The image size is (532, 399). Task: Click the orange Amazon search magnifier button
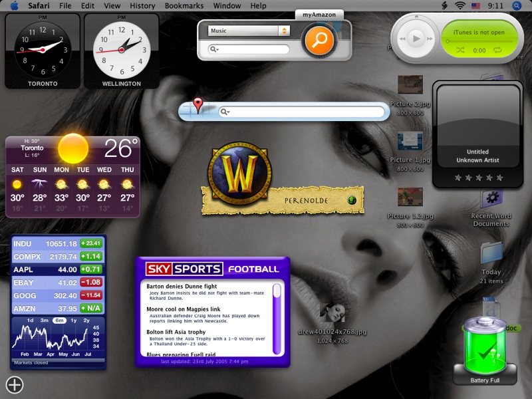tap(318, 41)
